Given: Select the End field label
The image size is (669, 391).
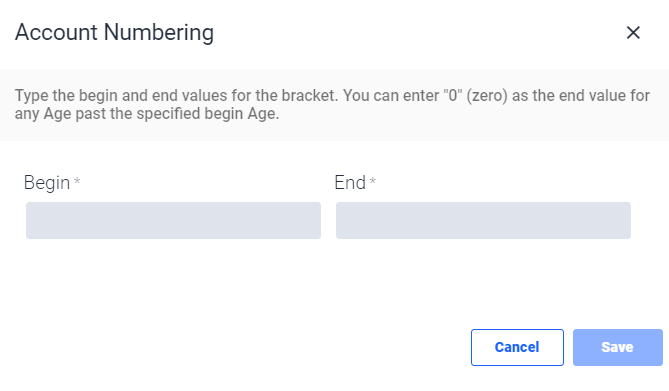Looking at the screenshot, I should [x=350, y=183].
